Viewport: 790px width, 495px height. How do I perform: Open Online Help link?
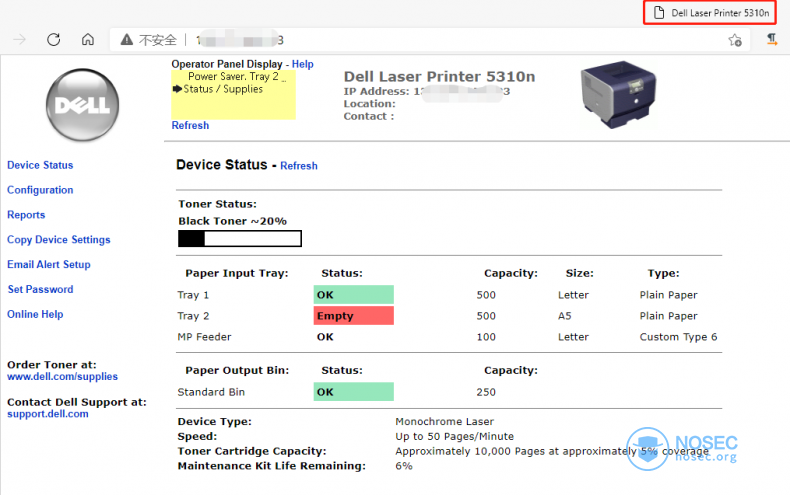[x=35, y=314]
